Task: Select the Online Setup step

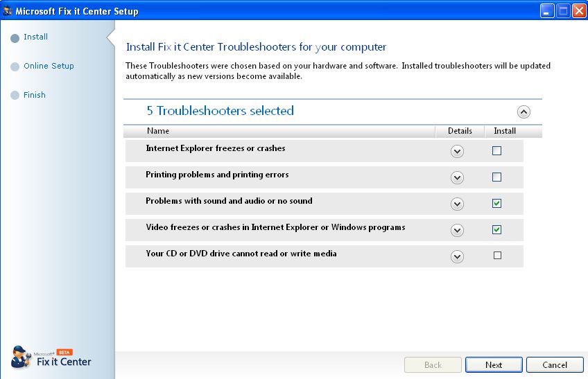Action: pos(49,67)
